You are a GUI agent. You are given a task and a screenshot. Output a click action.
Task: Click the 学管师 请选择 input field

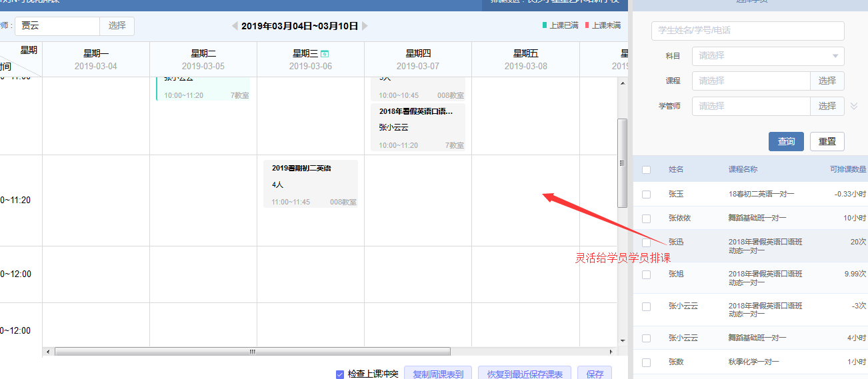point(751,106)
